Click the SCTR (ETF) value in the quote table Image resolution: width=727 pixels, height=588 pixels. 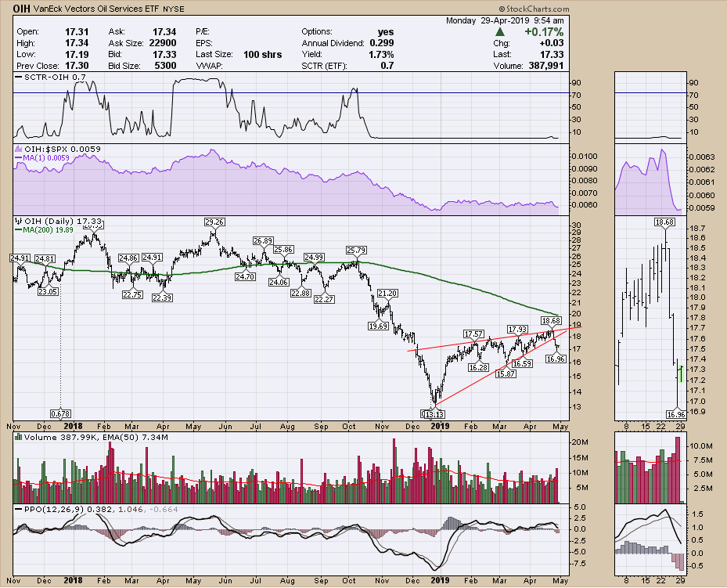pos(387,66)
